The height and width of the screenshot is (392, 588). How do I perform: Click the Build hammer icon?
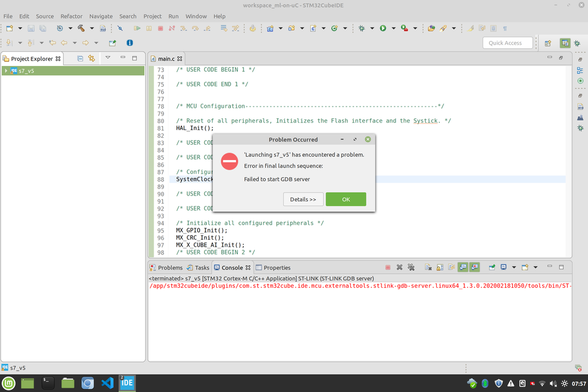point(81,28)
